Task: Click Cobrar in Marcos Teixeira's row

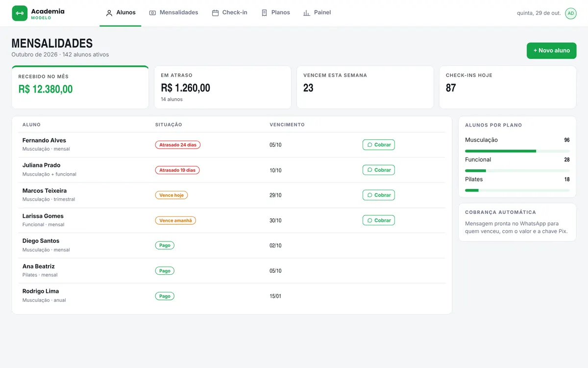Action: 379,195
